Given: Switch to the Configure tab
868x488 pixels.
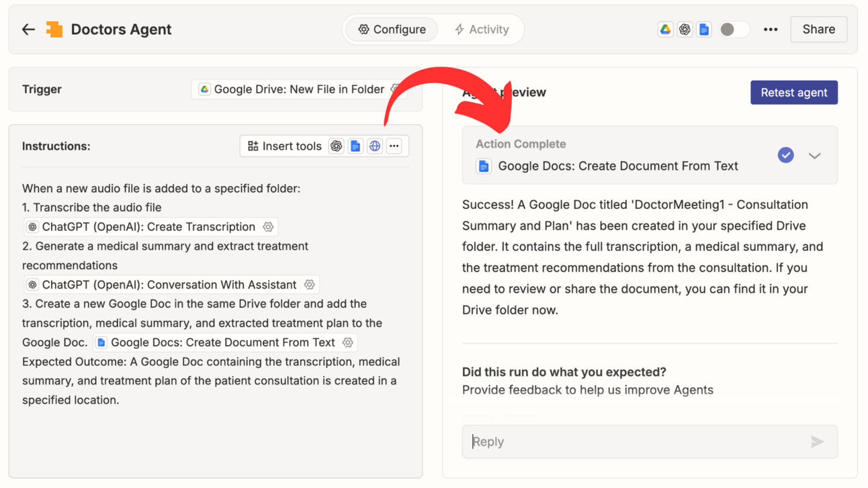Looking at the screenshot, I should coord(392,30).
